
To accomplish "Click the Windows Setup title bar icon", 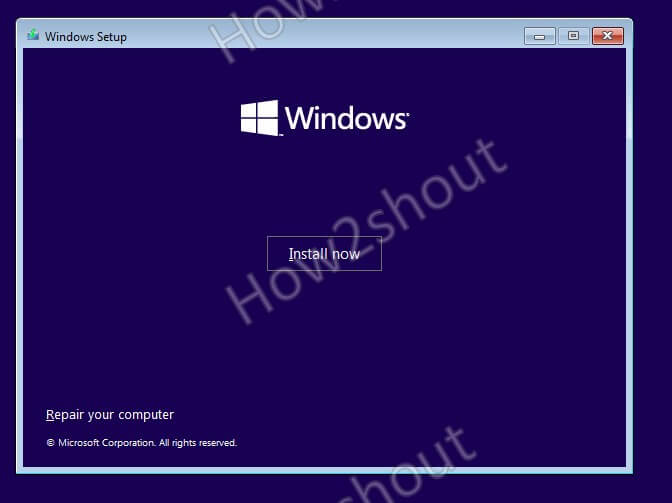I will pyautogui.click(x=33, y=35).
